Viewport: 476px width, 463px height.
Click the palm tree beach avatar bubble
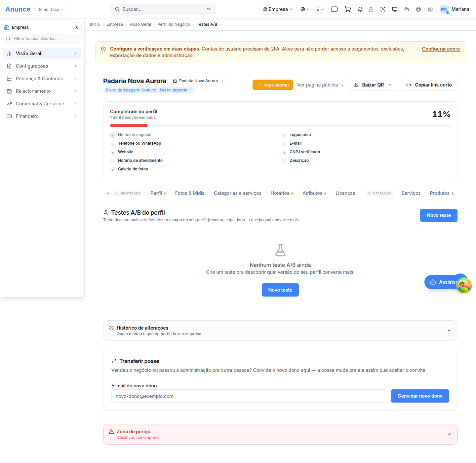pyautogui.click(x=464, y=285)
